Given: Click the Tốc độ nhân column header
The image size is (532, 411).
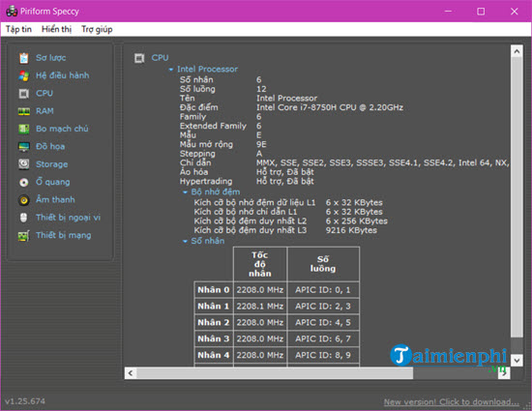Looking at the screenshot, I should [x=260, y=264].
